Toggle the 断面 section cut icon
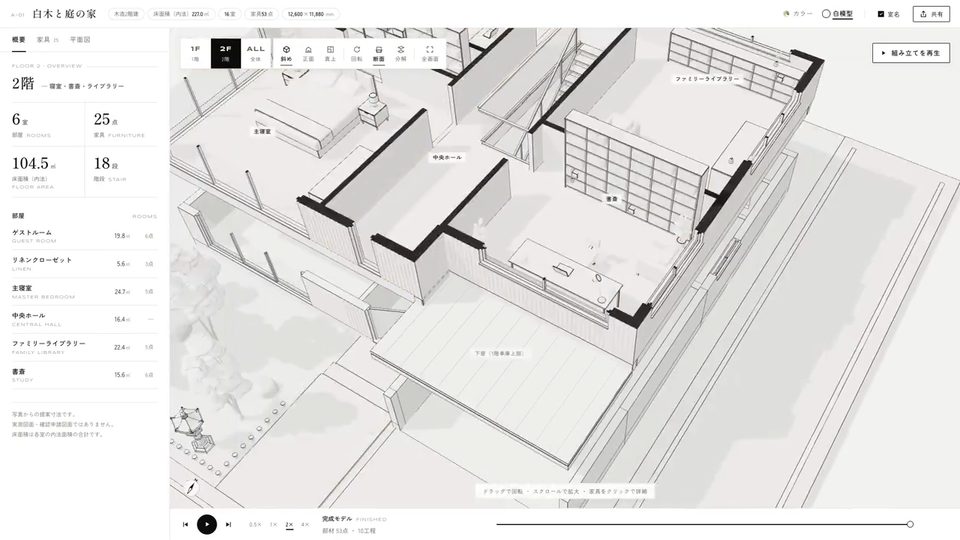 coord(378,53)
